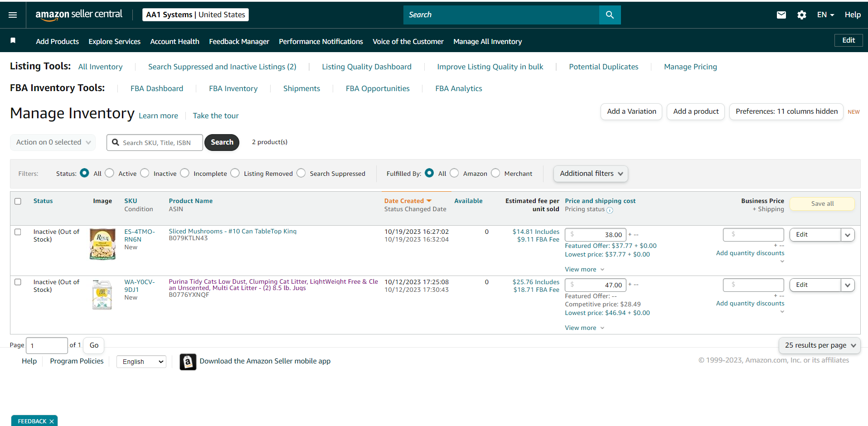
Task: Open Preferences: 11 columns hidden
Action: tap(786, 111)
